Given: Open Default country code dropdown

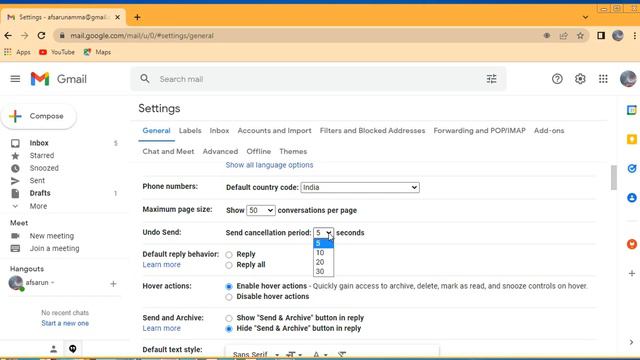Looking at the screenshot, I should [360, 187].
